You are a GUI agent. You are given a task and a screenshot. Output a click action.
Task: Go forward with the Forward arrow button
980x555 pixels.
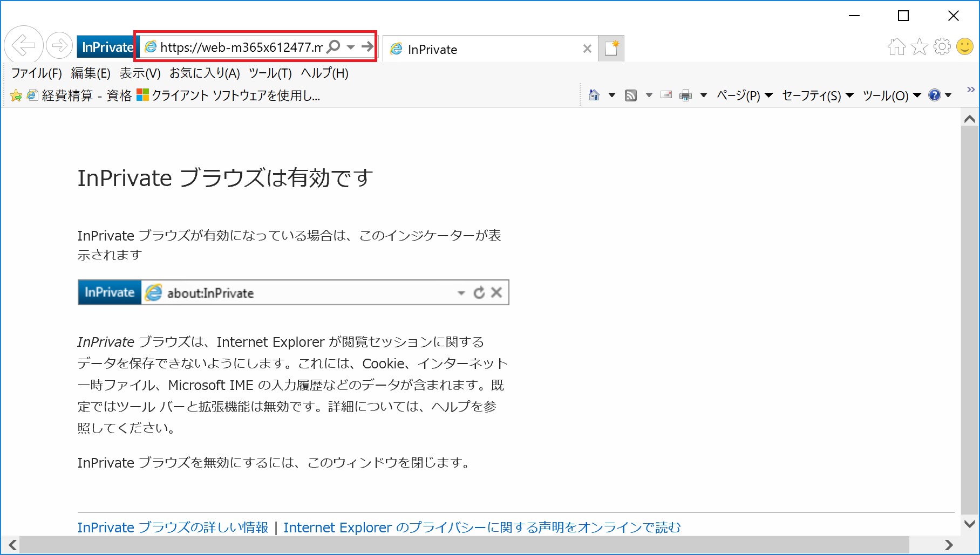[59, 46]
